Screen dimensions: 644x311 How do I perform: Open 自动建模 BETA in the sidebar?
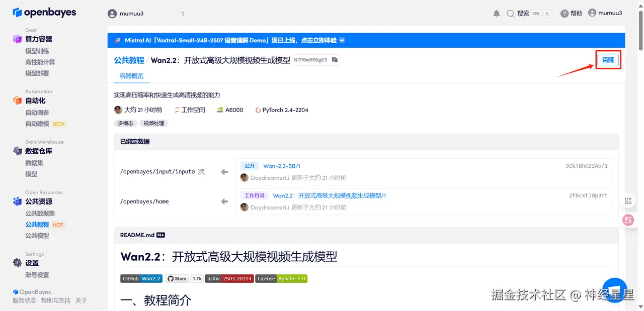pyautogui.click(x=45, y=124)
